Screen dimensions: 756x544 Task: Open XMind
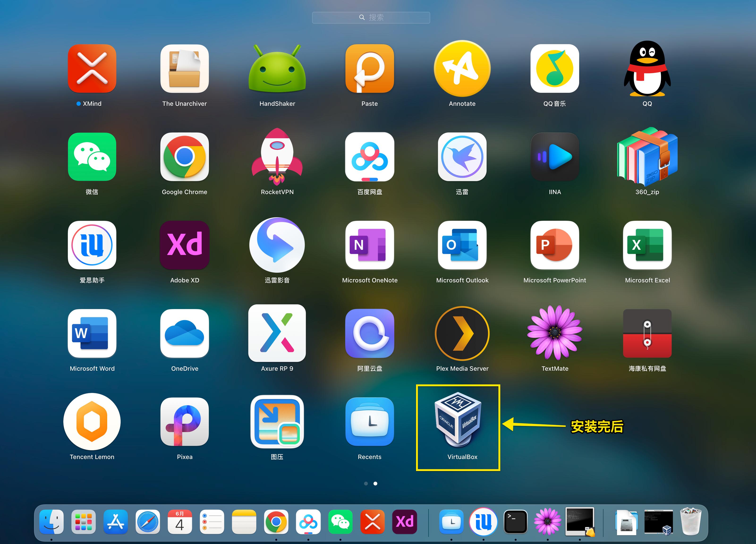(x=92, y=69)
